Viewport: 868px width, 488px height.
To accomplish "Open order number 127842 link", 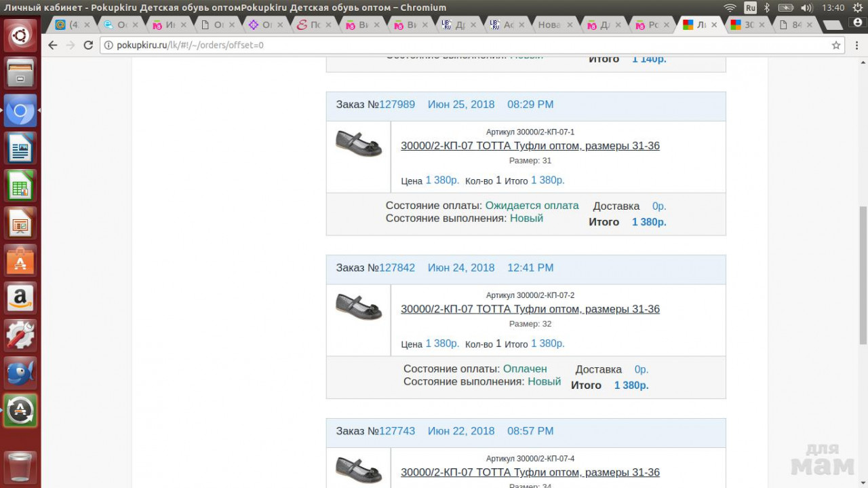I will (x=397, y=267).
